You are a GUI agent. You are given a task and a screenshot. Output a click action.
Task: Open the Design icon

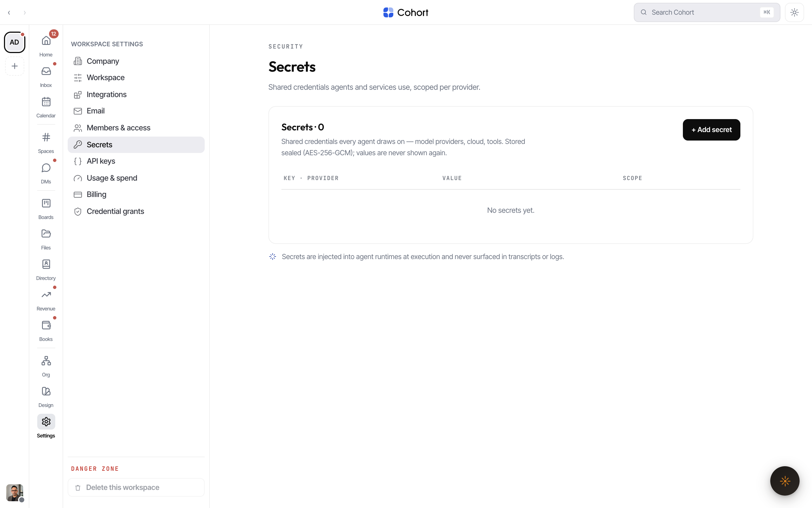pos(46,391)
